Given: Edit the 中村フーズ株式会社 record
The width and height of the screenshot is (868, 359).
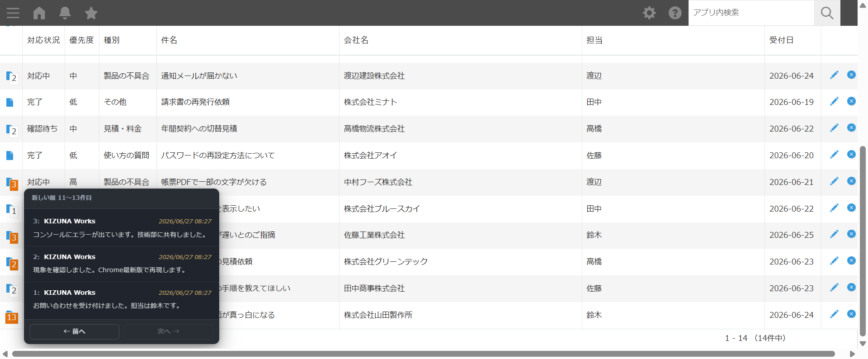Looking at the screenshot, I should (x=834, y=181).
